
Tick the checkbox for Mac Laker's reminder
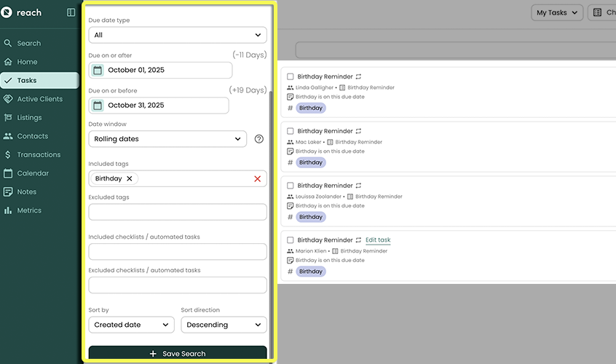tap(291, 131)
